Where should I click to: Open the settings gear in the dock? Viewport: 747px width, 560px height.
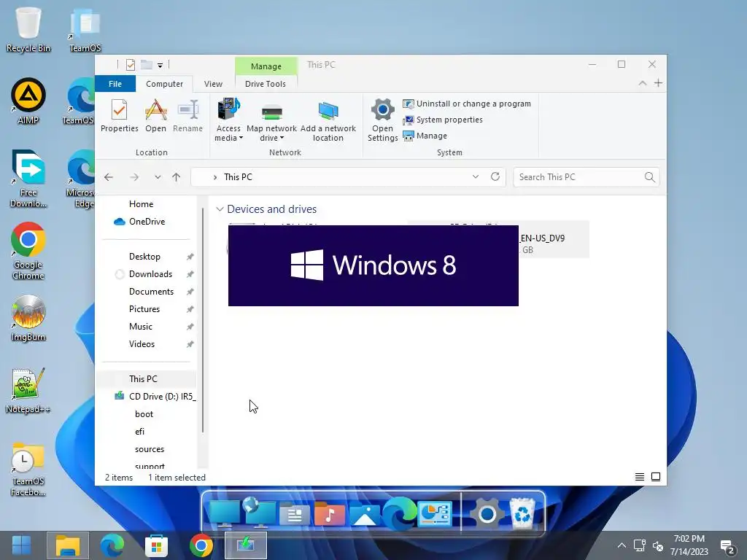pyautogui.click(x=487, y=514)
